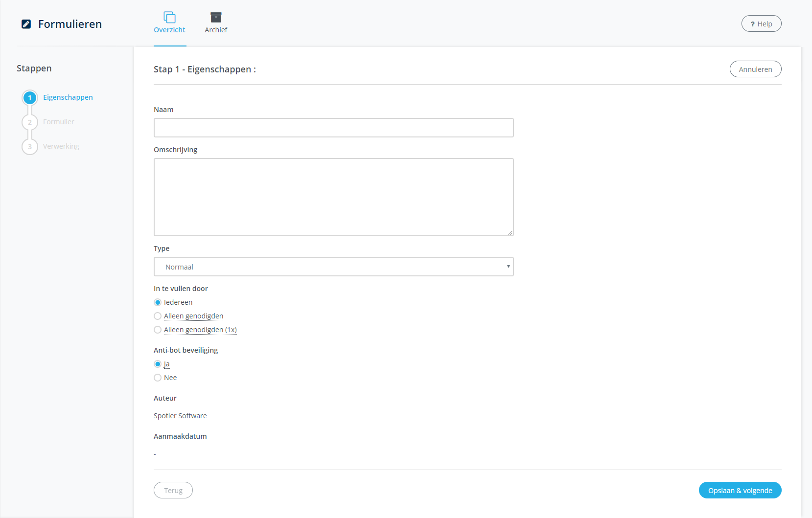Click inside the Omschrijving text area

coord(333,197)
